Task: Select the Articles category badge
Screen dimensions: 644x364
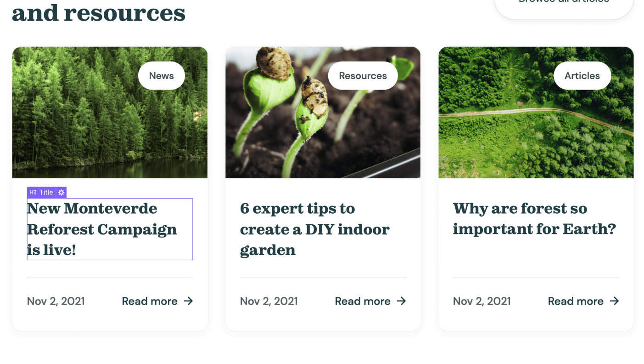Action: [582, 75]
